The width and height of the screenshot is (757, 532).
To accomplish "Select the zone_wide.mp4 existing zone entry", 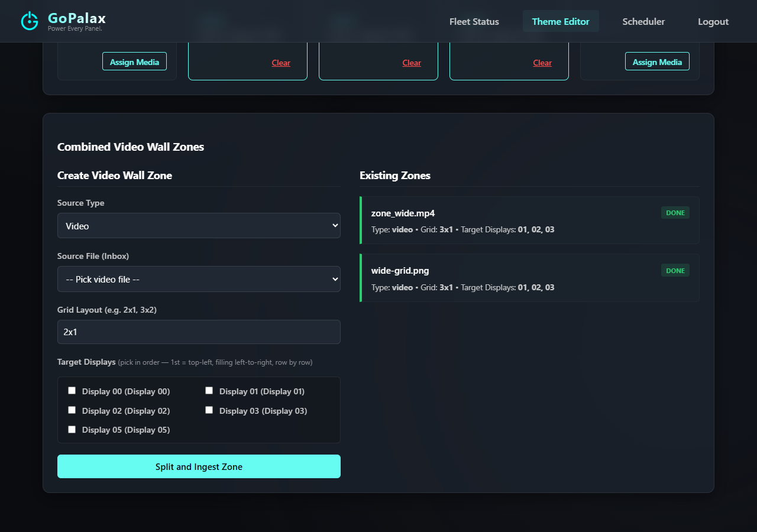I will click(x=529, y=220).
